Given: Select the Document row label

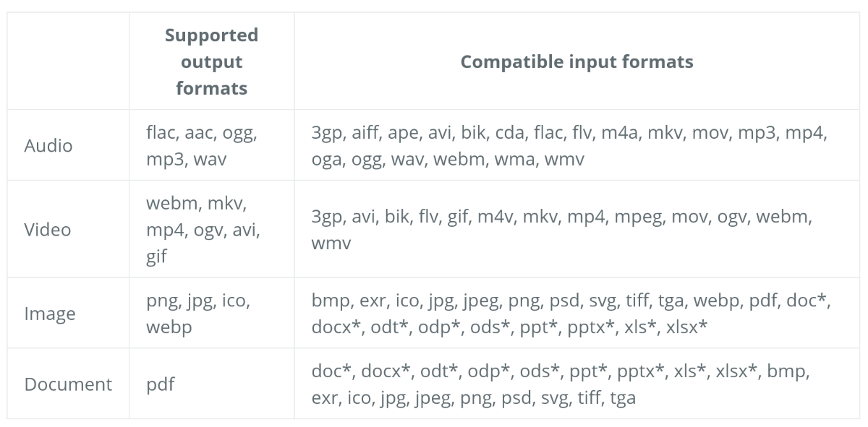Looking at the screenshot, I should click(68, 384).
